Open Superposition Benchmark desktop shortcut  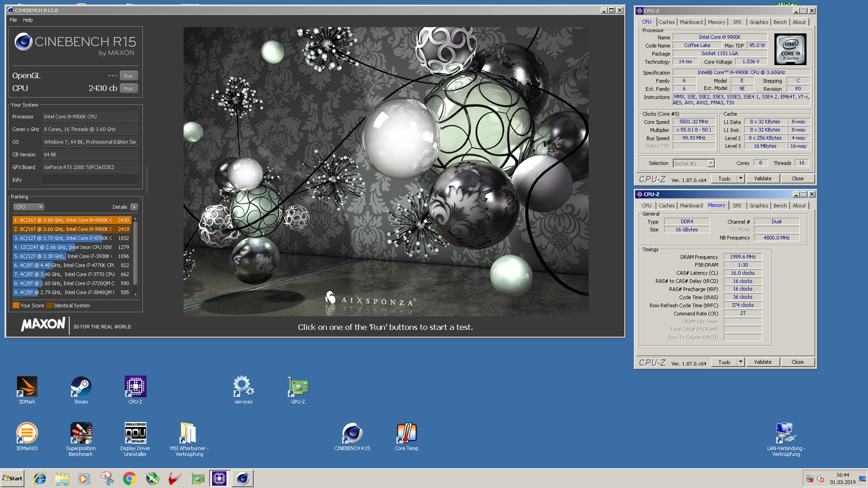pos(81,439)
